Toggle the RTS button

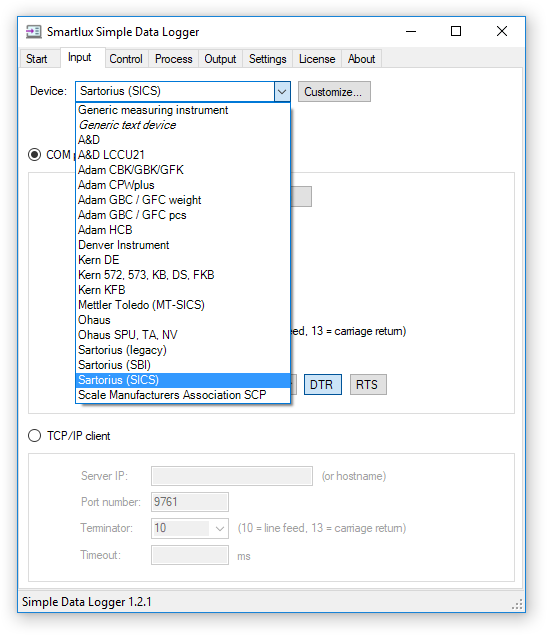click(x=368, y=384)
